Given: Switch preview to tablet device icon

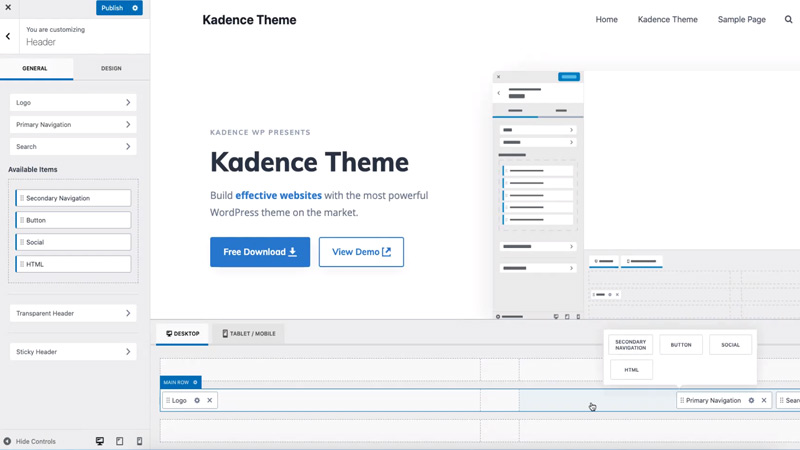Looking at the screenshot, I should (x=119, y=441).
